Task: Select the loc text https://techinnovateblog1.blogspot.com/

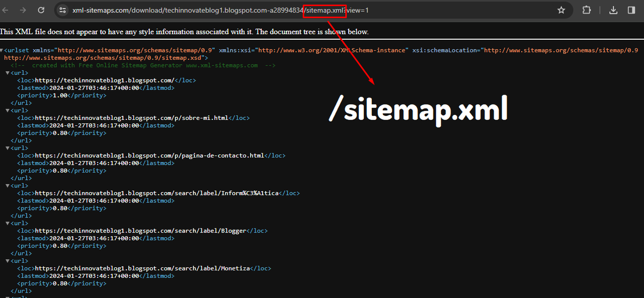Action: click(104, 81)
